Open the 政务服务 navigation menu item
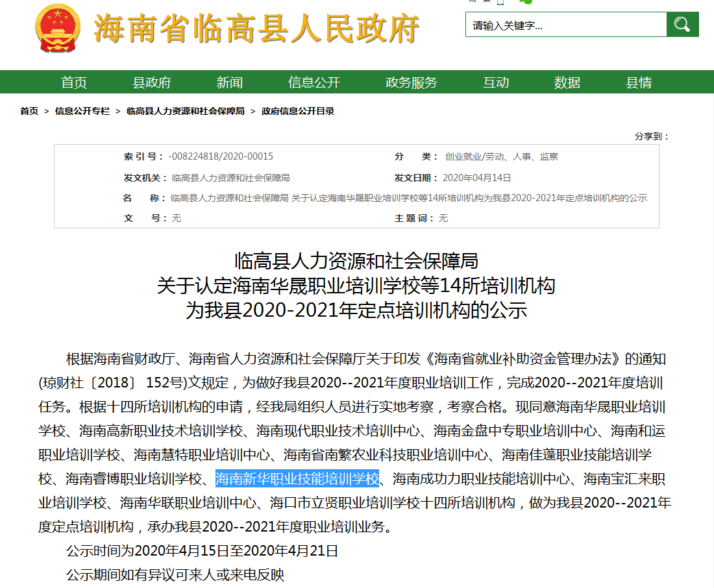Screen dimensions: 714x588 (411, 82)
